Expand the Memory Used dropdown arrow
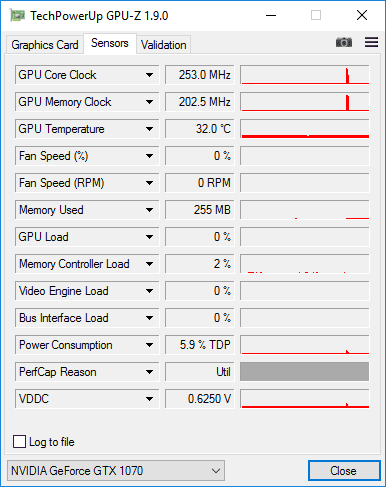This screenshot has width=386, height=487. pos(149,210)
